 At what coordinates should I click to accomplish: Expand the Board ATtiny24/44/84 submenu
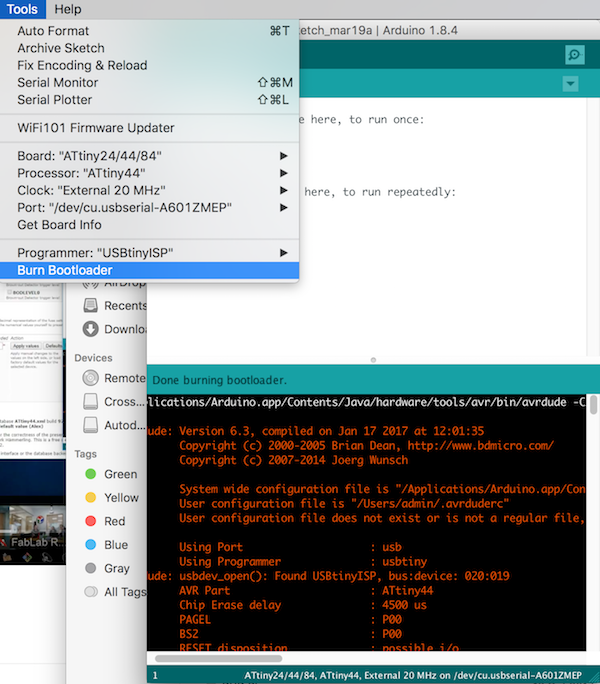[149, 156]
